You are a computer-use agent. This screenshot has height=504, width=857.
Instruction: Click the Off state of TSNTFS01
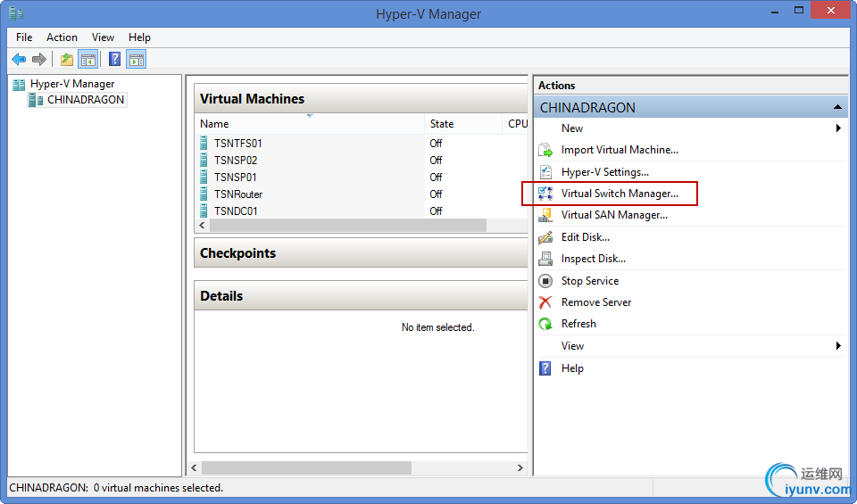[x=436, y=143]
